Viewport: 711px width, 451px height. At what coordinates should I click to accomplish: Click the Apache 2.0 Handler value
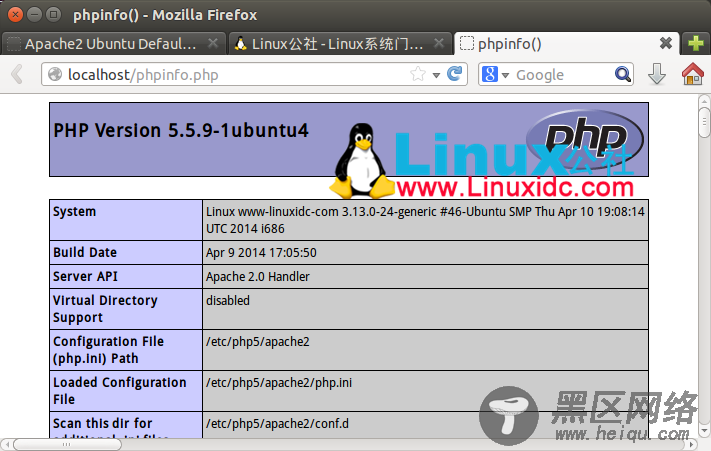[x=258, y=276]
